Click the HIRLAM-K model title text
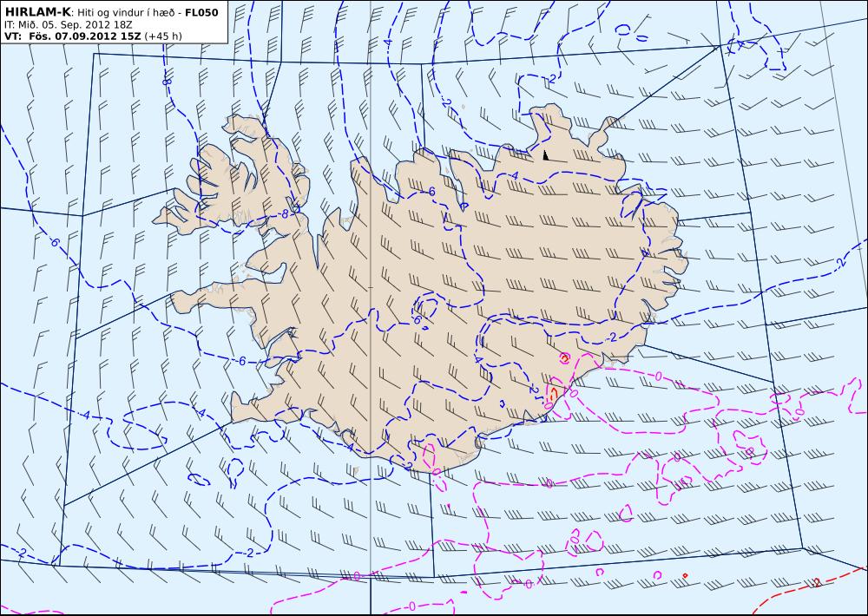This screenshot has width=868, height=616. click(37, 12)
